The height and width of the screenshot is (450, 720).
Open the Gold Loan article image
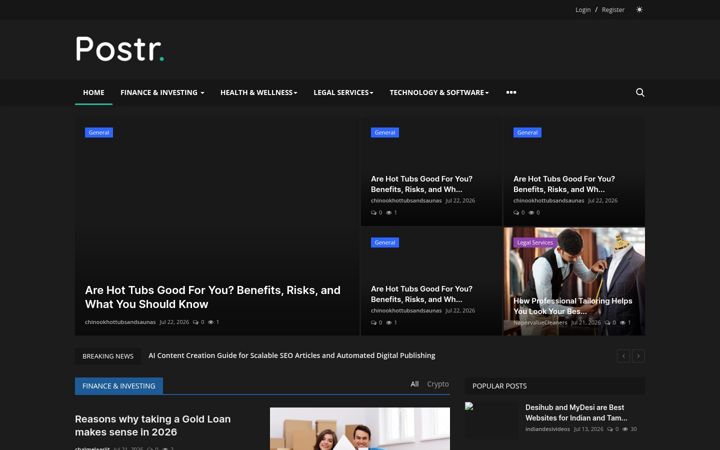coord(360,428)
